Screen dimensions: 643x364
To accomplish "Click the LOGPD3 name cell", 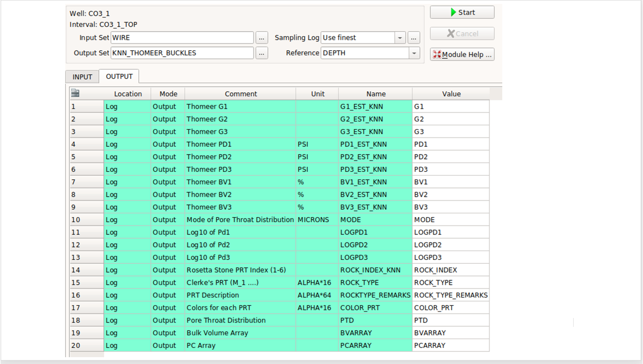I will 375,258.
